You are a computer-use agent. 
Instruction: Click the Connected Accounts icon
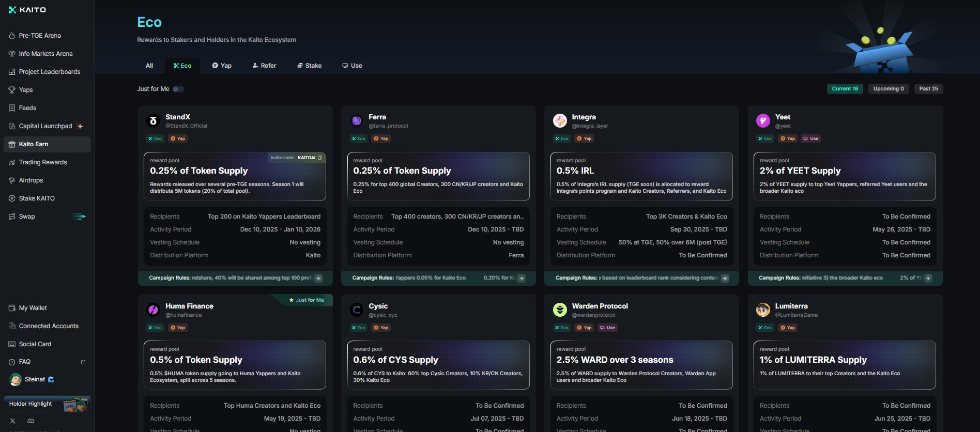point(12,326)
